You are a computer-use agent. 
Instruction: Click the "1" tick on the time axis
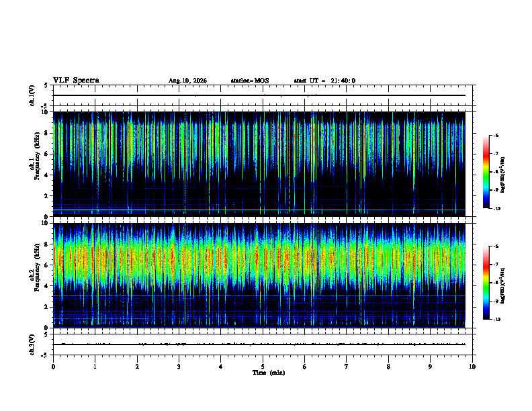point(95,367)
